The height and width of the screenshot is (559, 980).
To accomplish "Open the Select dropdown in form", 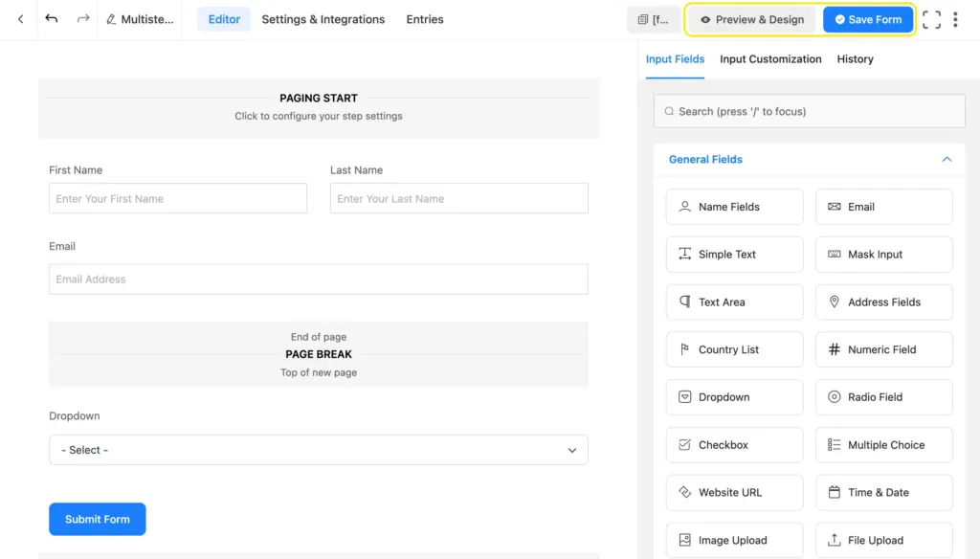I will [x=318, y=450].
